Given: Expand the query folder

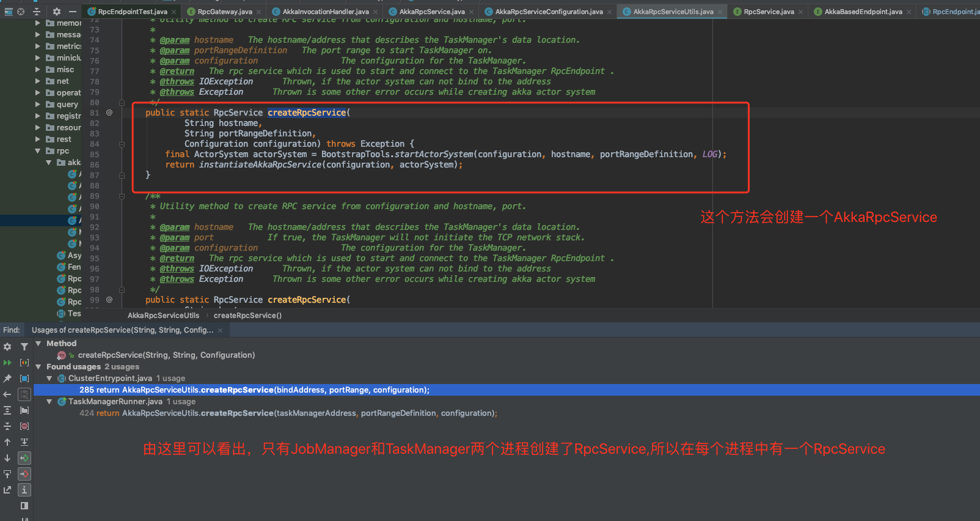Looking at the screenshot, I should point(38,105).
